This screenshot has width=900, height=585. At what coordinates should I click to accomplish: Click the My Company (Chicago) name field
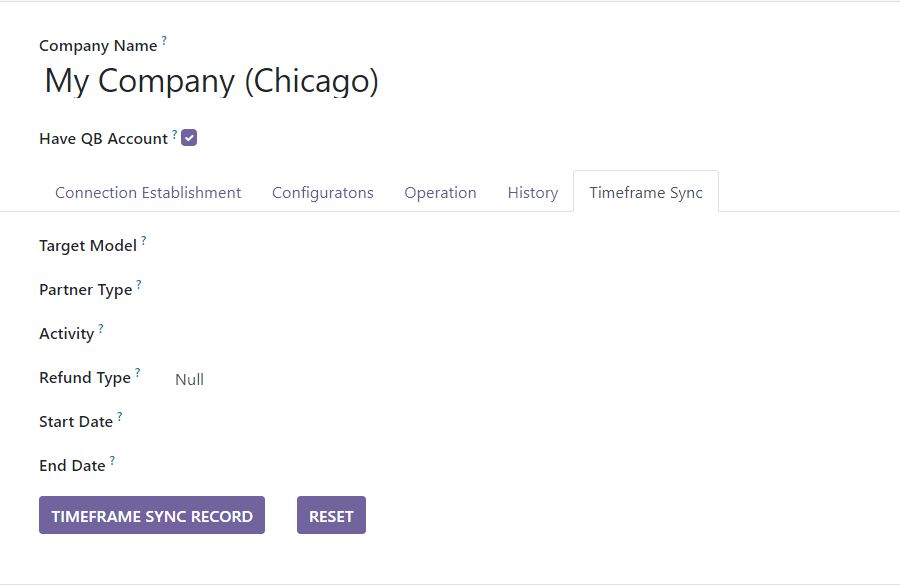(x=211, y=81)
